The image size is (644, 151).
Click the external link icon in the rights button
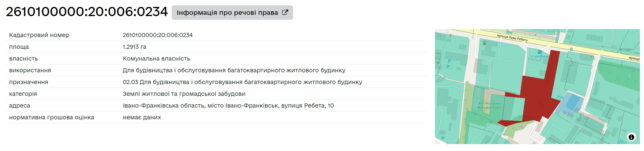285,12
